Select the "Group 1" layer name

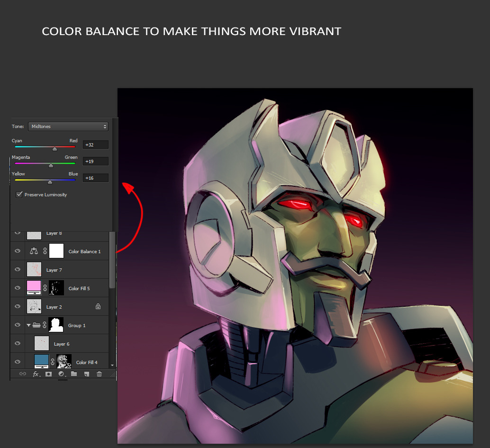[77, 325]
